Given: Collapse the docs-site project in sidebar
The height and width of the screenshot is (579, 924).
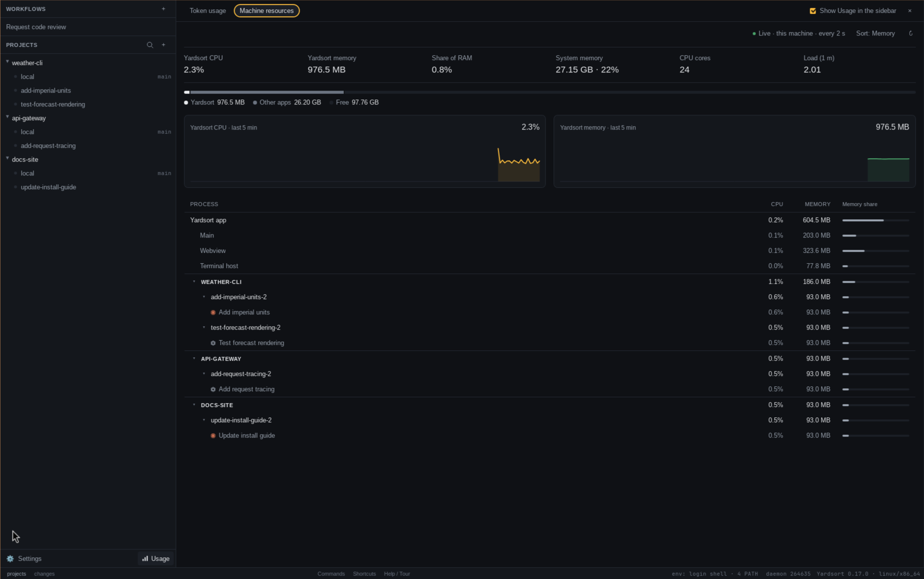Looking at the screenshot, I should tap(7, 159).
